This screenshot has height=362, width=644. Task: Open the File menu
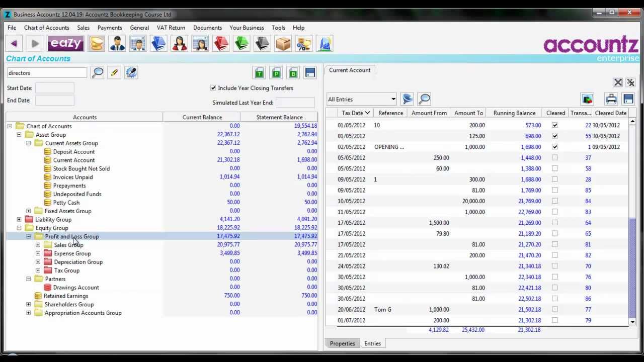[12, 28]
